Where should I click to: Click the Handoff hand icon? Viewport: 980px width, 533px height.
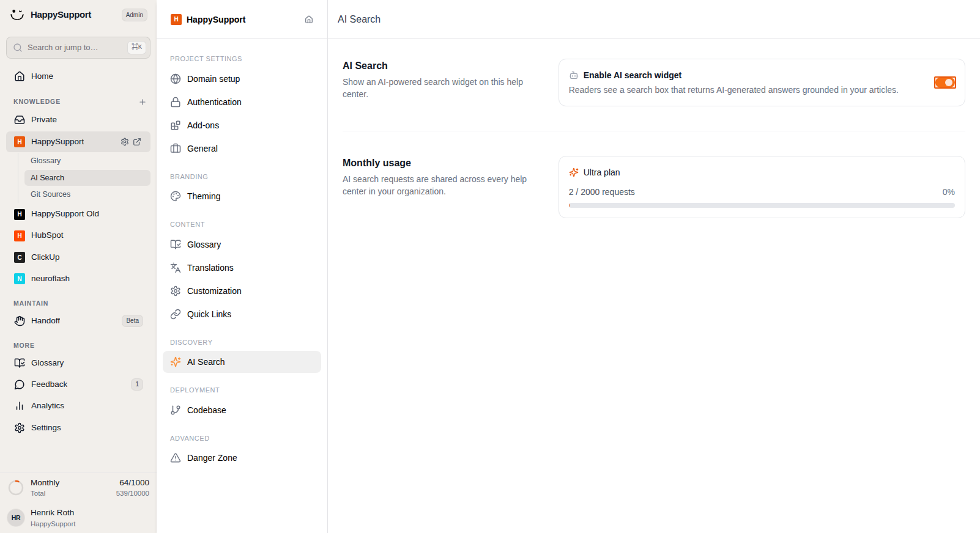tap(20, 321)
